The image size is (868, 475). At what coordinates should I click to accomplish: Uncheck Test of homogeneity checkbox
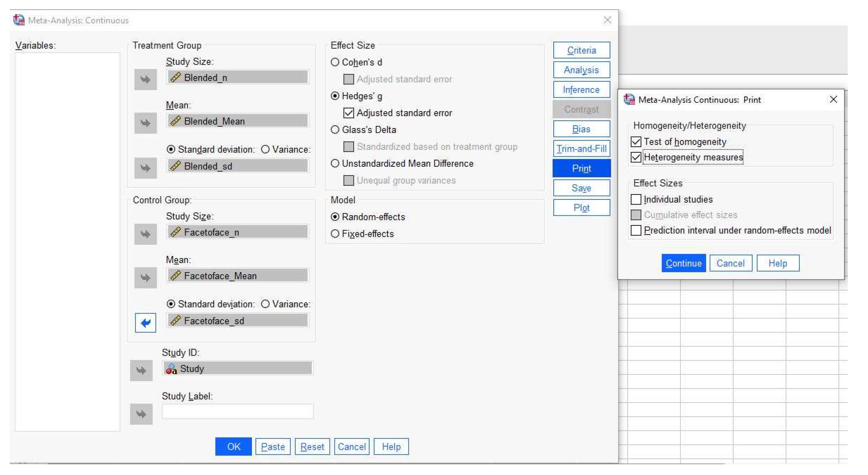636,142
